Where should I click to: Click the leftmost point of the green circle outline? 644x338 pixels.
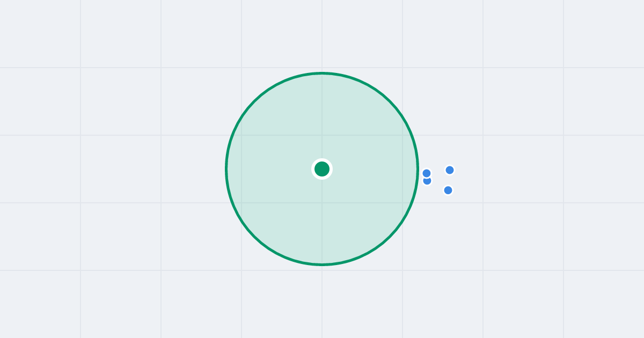(x=226, y=169)
